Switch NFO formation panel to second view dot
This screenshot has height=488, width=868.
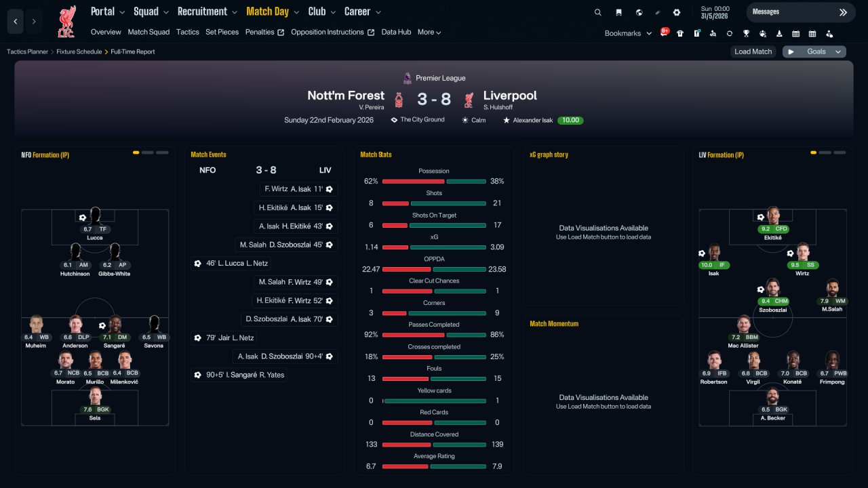pos(148,152)
